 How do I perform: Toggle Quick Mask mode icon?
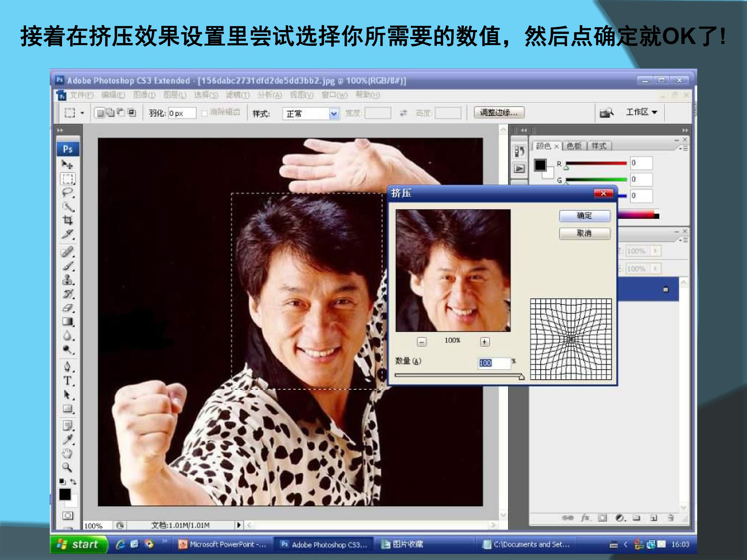point(67,516)
